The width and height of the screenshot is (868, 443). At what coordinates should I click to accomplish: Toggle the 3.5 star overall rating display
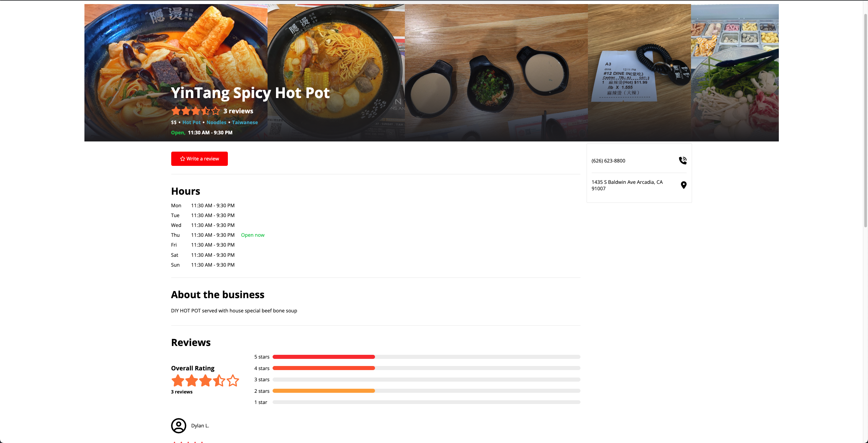coord(205,380)
